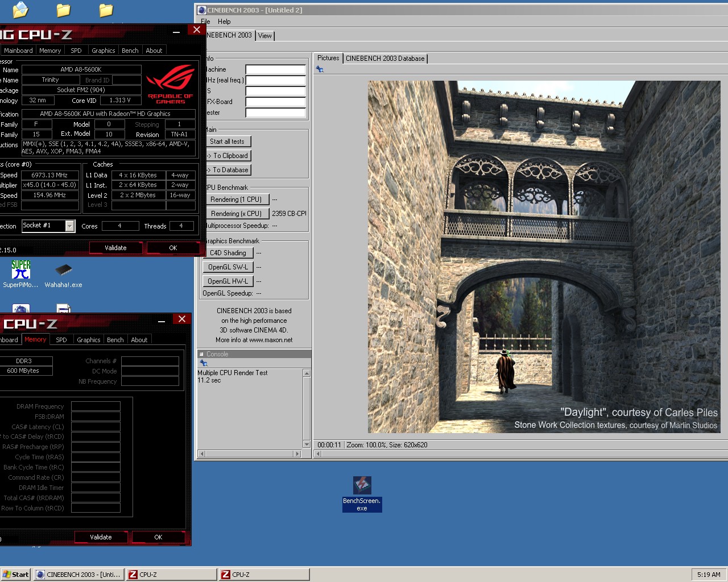Open the Graphics tab in bottom CPU-Z

(89, 340)
